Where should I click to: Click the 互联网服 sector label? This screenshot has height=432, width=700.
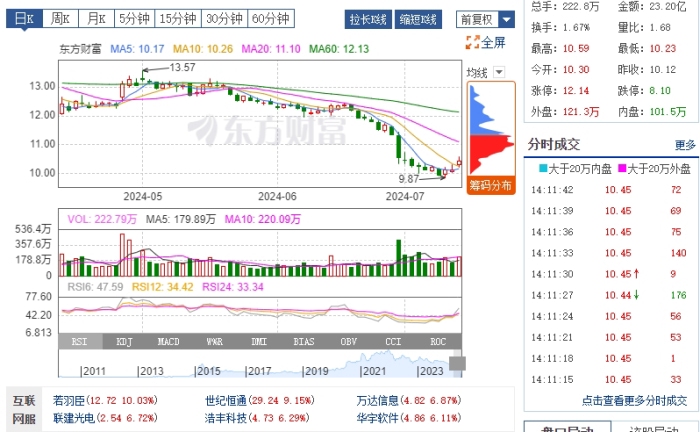24,410
